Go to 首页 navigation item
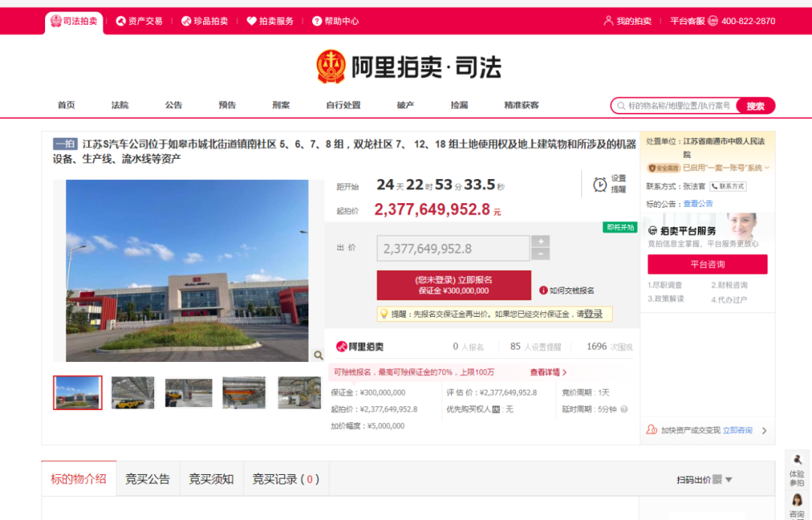The width and height of the screenshot is (812, 520). 66,105
